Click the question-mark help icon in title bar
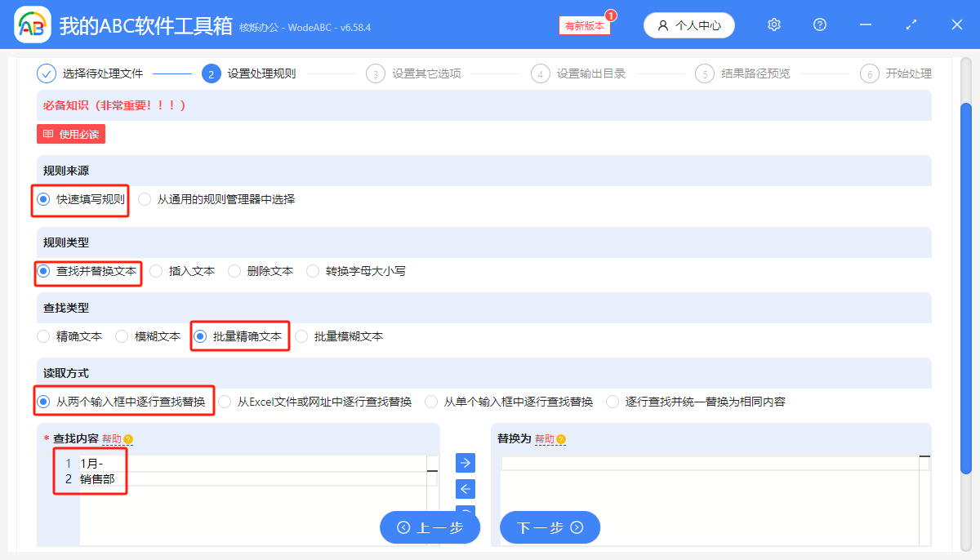 point(819,24)
